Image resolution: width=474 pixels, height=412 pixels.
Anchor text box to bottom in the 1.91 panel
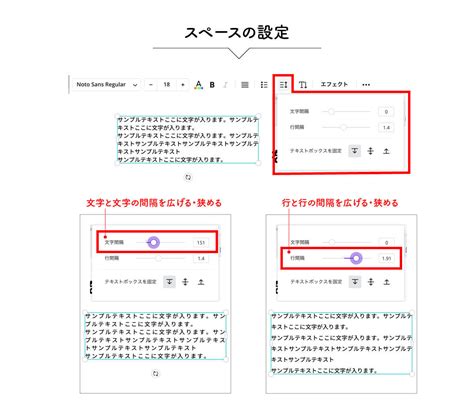[x=386, y=282]
